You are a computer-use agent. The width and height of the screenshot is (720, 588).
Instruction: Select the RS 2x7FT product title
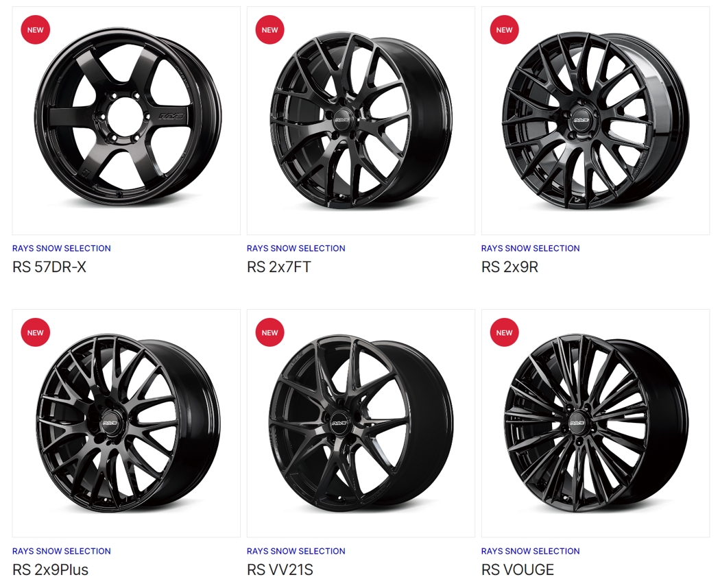coord(278,267)
